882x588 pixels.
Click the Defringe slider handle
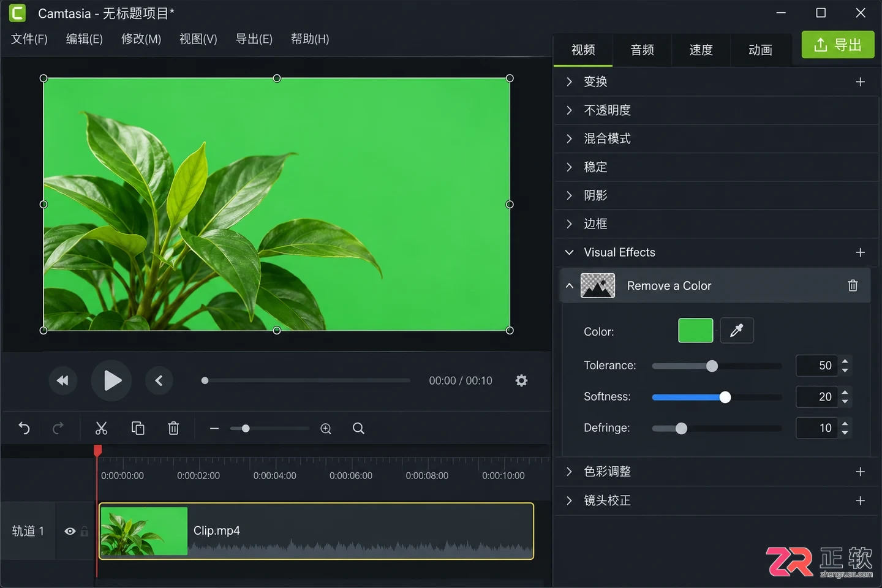681,428
